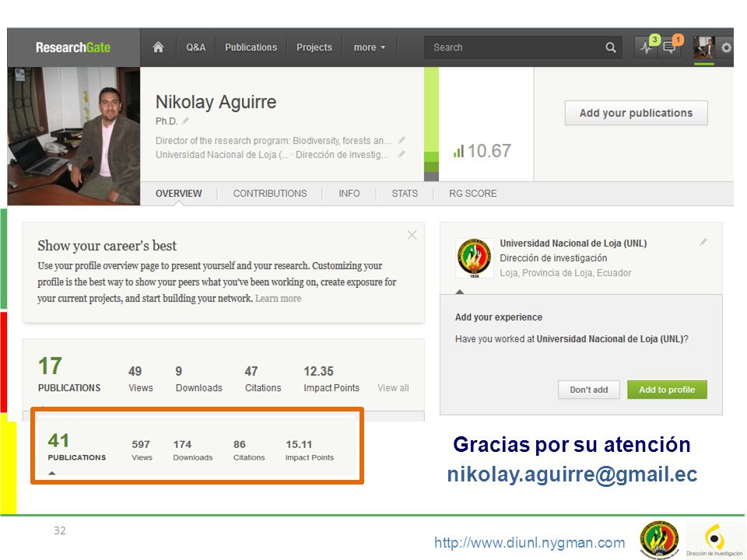747x560 pixels.
Task: Click the ResearchGate logo
Action: [73, 47]
